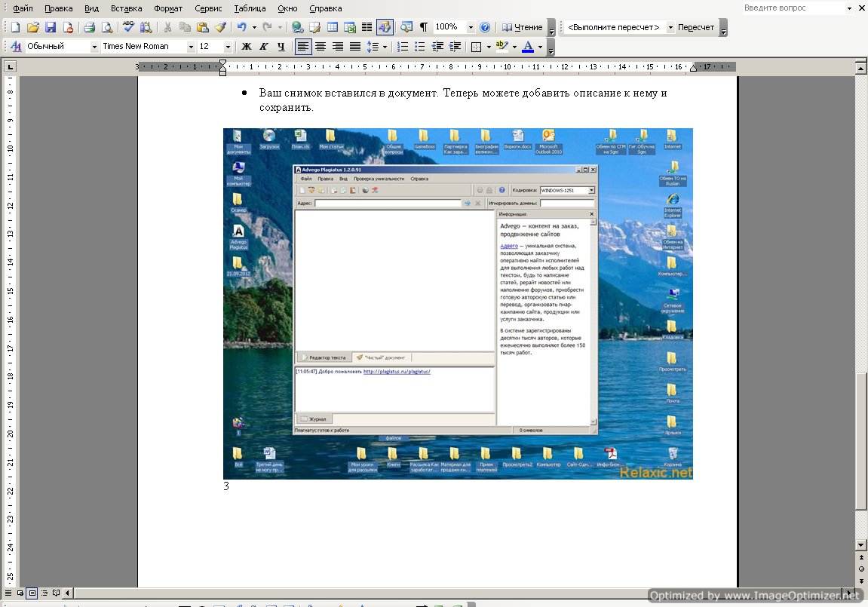Toggle the Document Map
The image size is (868, 607).
(406, 27)
